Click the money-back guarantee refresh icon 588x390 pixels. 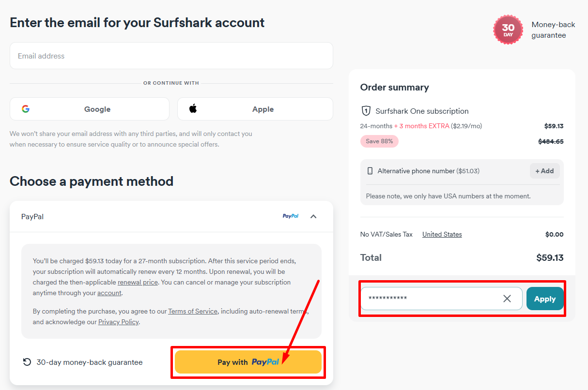tap(27, 362)
